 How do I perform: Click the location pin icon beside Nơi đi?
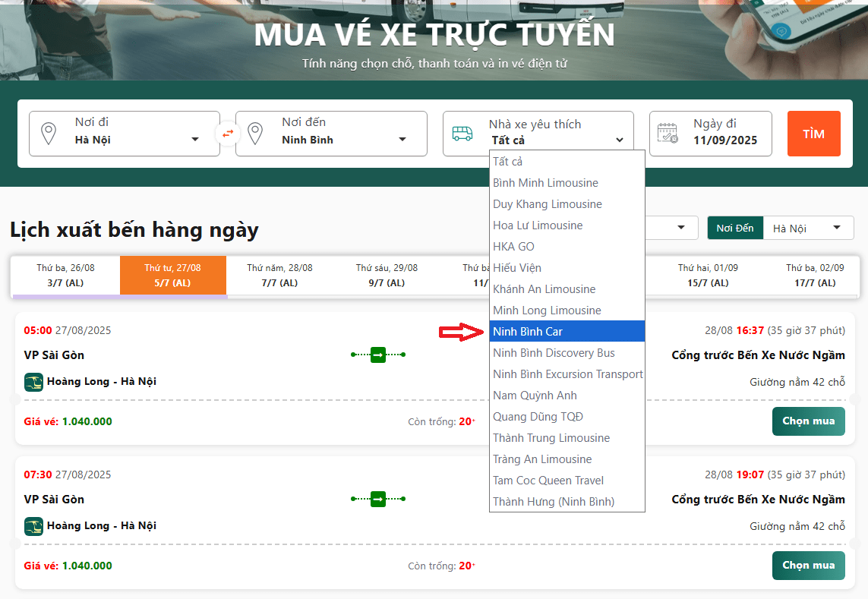point(49,134)
